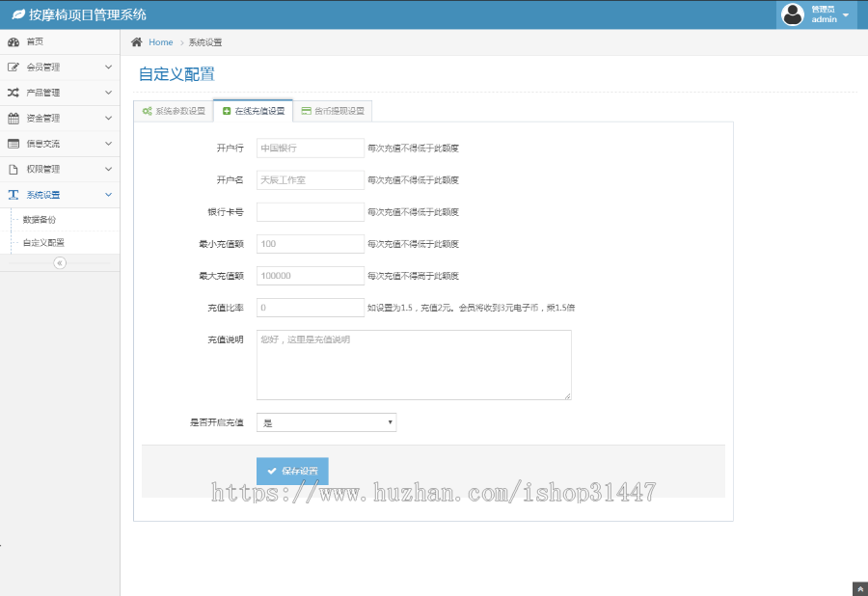Open 数据备份 submenu item
This screenshot has width=868, height=596.
60,220
